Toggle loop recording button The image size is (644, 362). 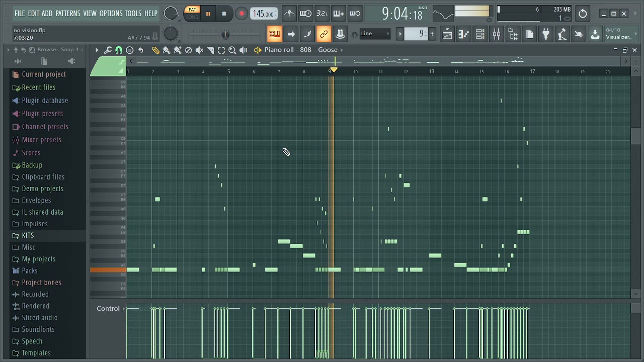[x=355, y=14]
